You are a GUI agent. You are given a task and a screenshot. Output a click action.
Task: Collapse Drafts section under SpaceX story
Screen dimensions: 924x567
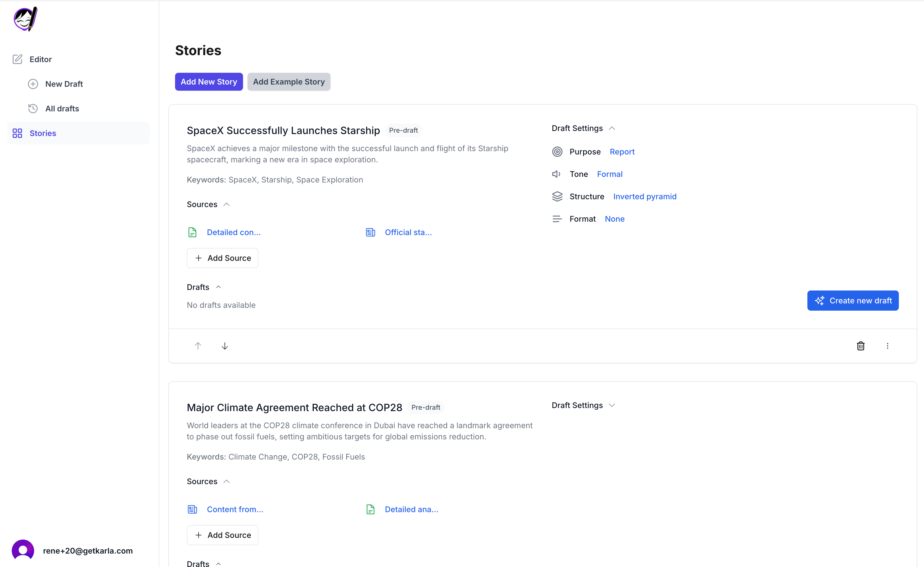pos(218,287)
